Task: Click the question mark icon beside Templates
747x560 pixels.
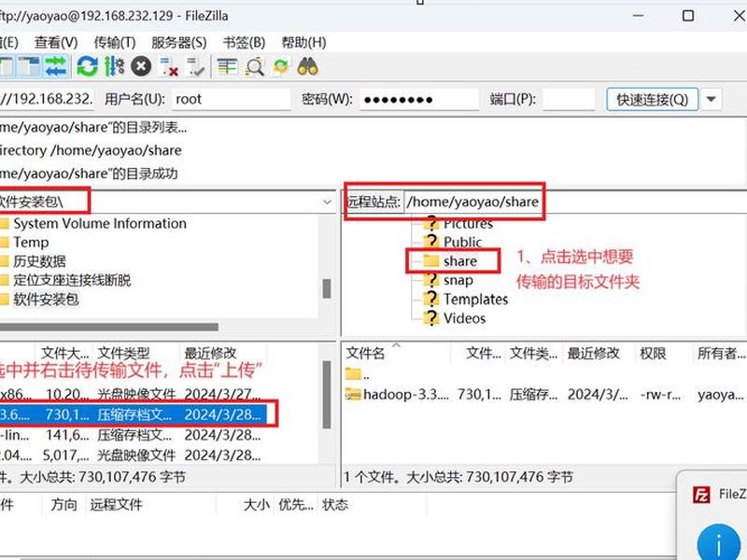Action: pyautogui.click(x=431, y=299)
